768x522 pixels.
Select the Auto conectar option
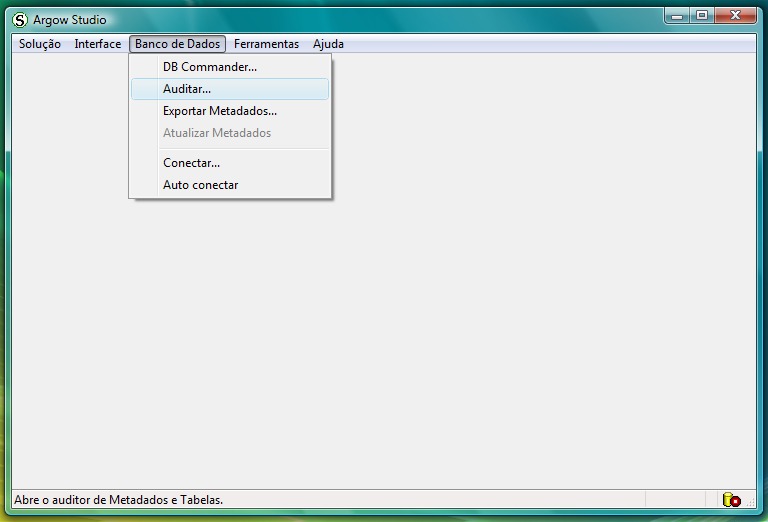point(230,185)
